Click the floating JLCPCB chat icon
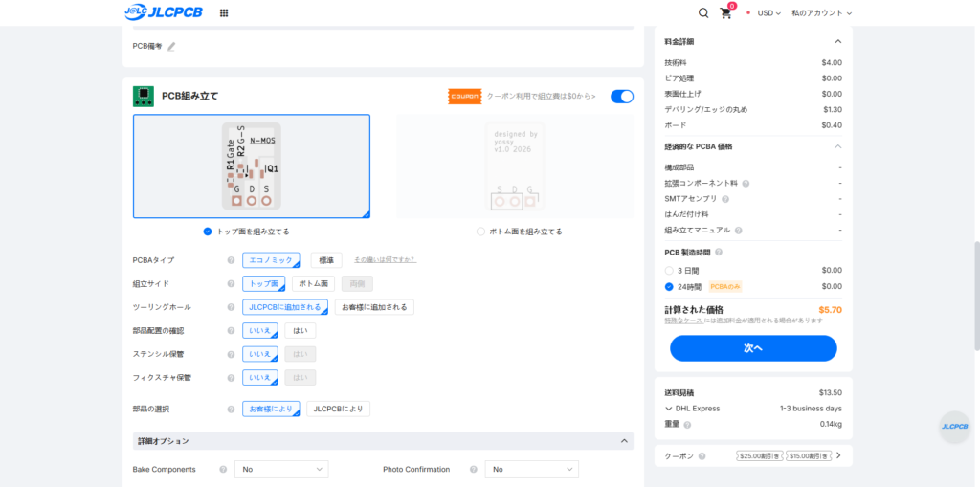The width and height of the screenshot is (980, 487). [x=954, y=427]
